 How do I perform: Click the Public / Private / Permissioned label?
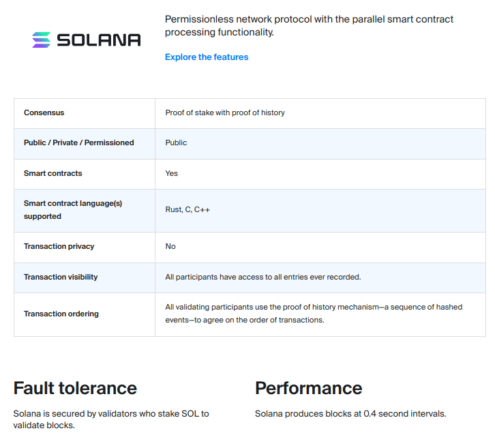coord(79,143)
